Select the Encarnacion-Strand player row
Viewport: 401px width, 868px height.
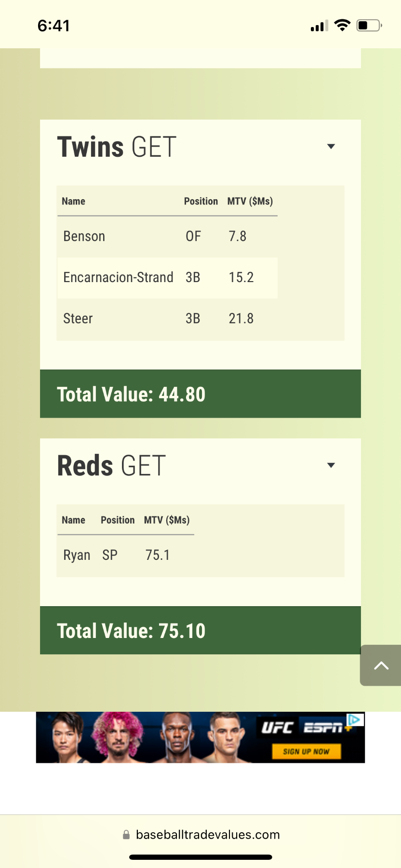167,277
